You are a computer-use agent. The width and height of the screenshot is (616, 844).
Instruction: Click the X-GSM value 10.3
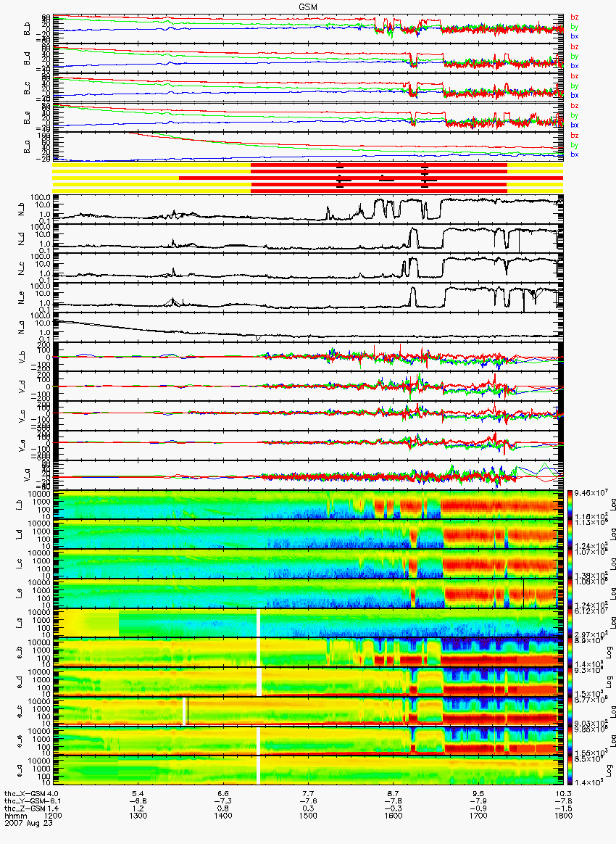563,794
